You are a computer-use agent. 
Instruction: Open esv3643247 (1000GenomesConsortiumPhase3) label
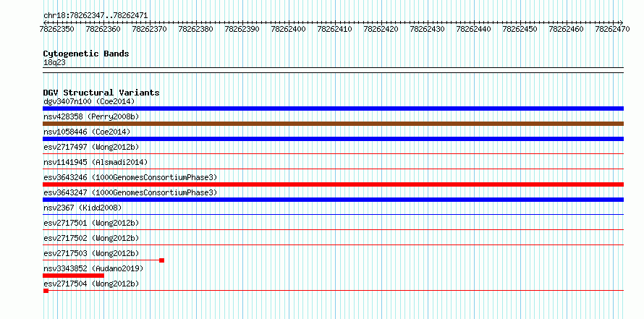(x=130, y=192)
